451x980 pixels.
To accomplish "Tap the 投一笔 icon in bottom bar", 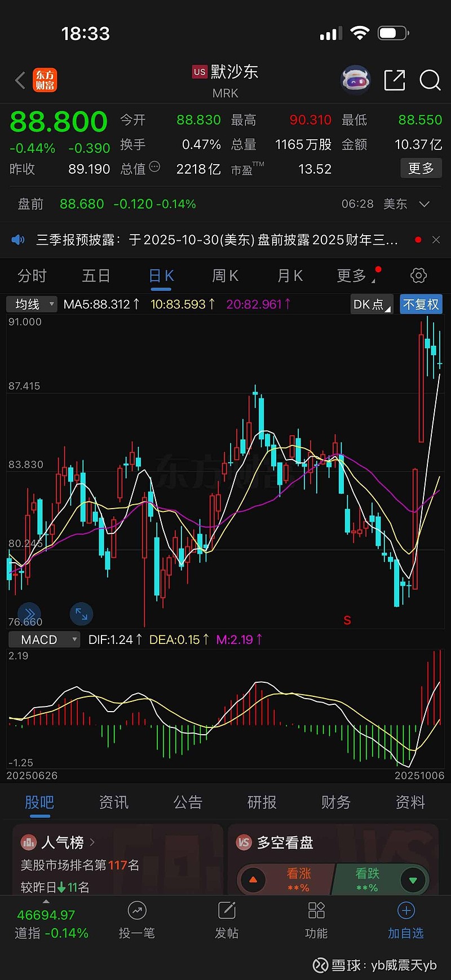I will point(137,910).
